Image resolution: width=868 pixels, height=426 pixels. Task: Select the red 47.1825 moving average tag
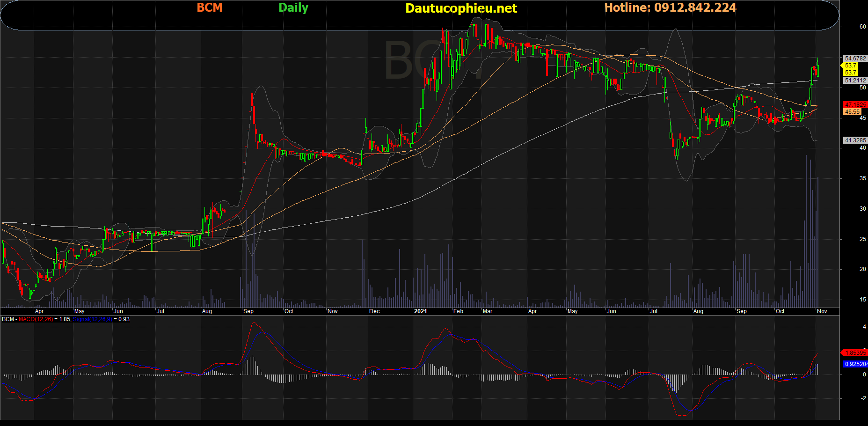click(855, 105)
